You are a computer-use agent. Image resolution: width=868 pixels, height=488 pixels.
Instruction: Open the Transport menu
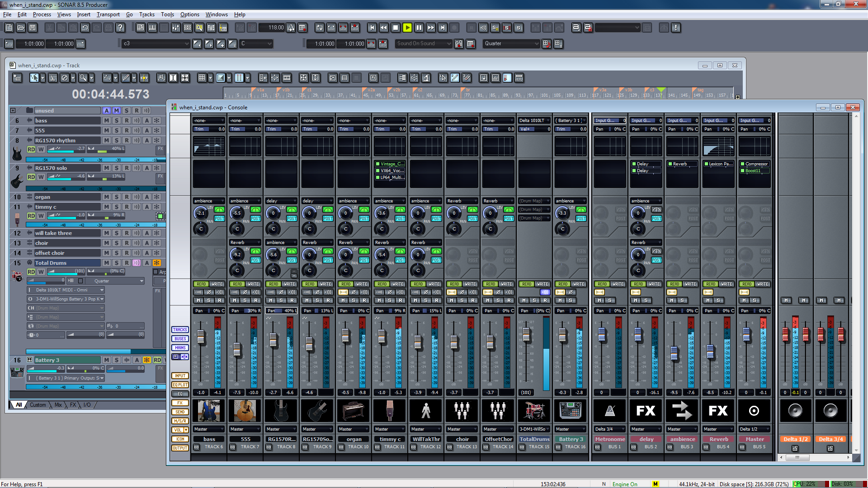point(108,14)
